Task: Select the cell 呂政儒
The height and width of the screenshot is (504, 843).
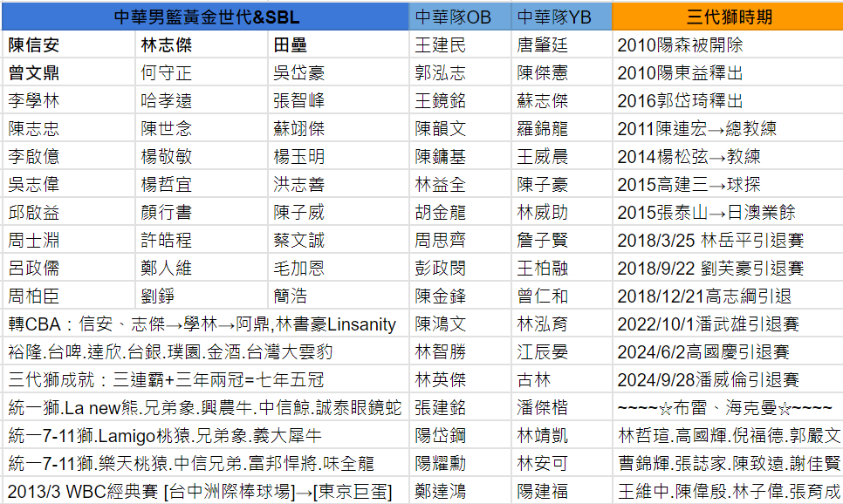Action: pyautogui.click(x=69, y=268)
